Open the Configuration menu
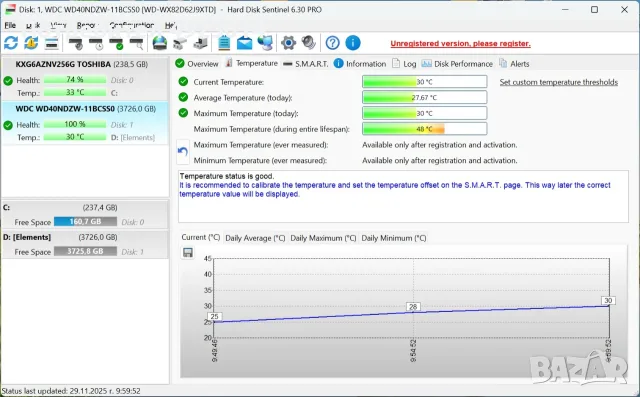Screen dimensions: 640x397 (x=132, y=25)
